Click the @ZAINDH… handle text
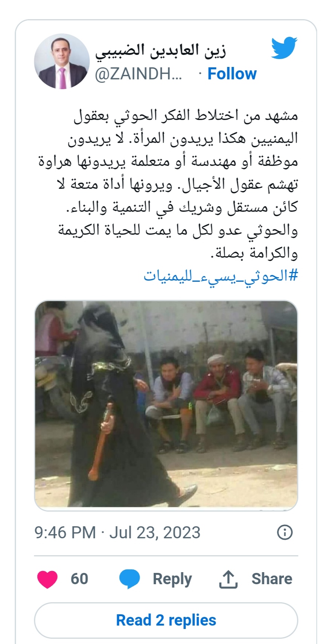Screen dimensions: 335x644 point(138,74)
